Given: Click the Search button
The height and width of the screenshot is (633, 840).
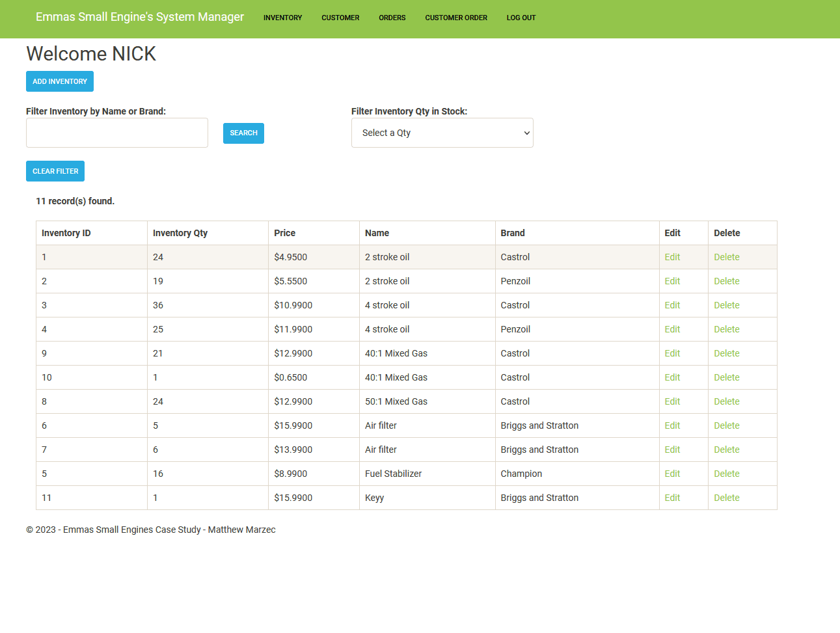Looking at the screenshot, I should point(243,133).
